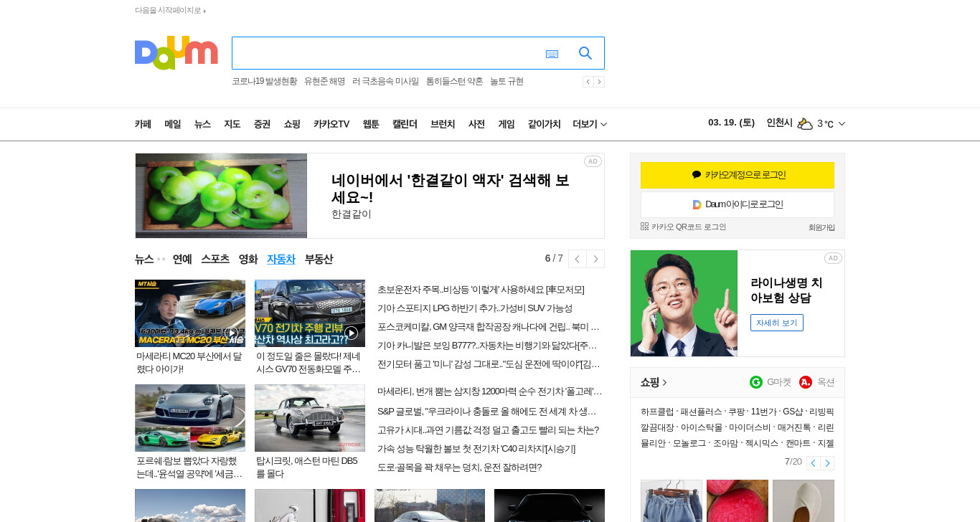Viewport: 980px width, 522px height.
Task: Go to next news page arrow
Action: point(595,259)
